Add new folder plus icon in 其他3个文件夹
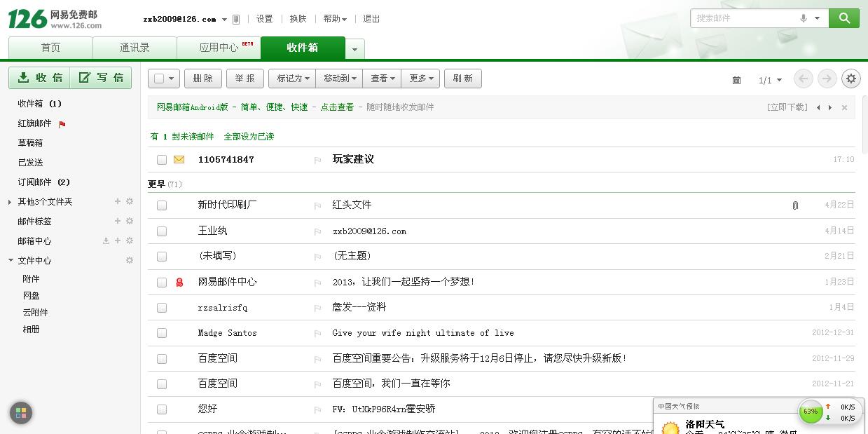The width and height of the screenshot is (868, 434). (118, 201)
